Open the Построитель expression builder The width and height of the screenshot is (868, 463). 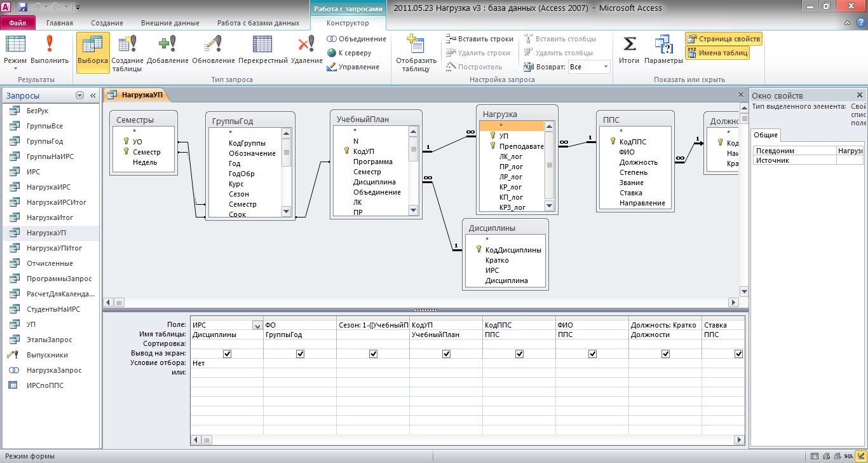tap(474, 67)
